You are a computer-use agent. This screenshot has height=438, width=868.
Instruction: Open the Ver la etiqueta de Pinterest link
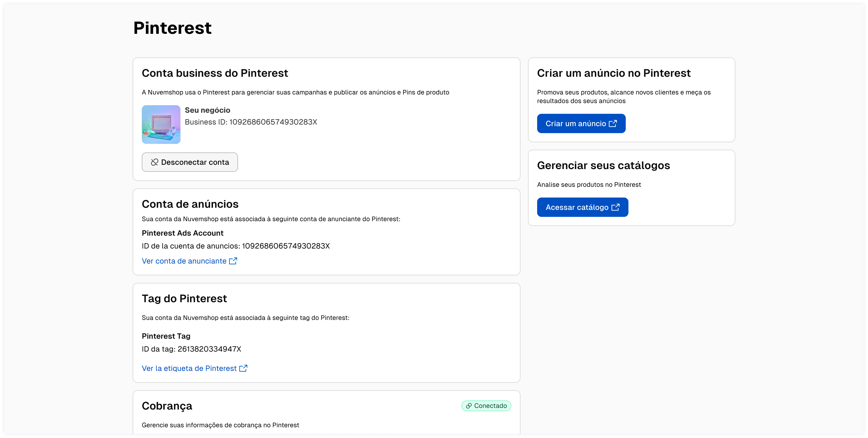point(194,368)
